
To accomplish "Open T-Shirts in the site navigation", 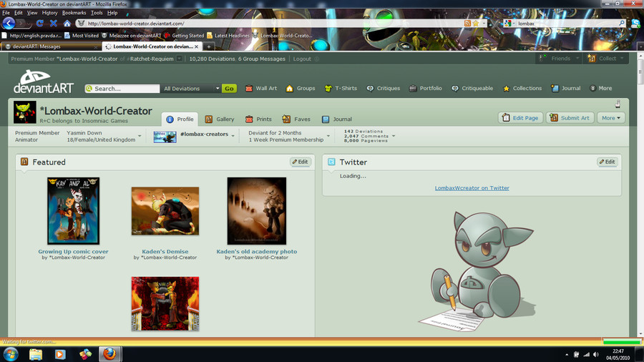I will click(x=341, y=88).
